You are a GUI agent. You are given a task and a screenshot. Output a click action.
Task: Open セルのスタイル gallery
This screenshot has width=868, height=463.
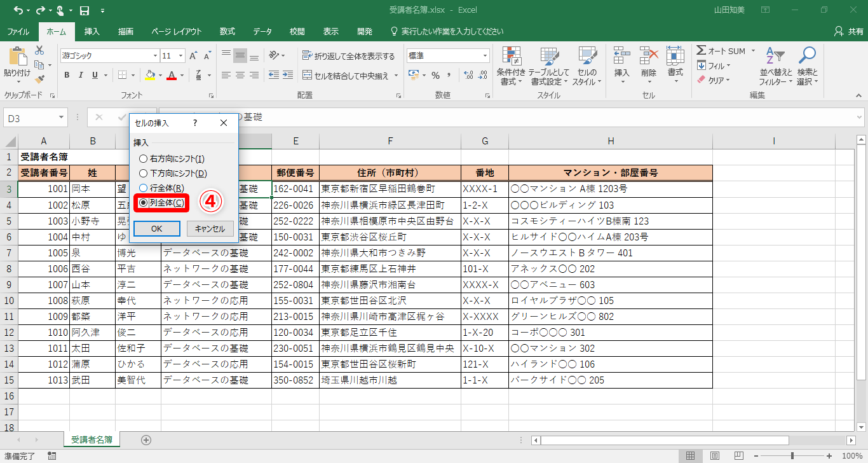coord(587,66)
